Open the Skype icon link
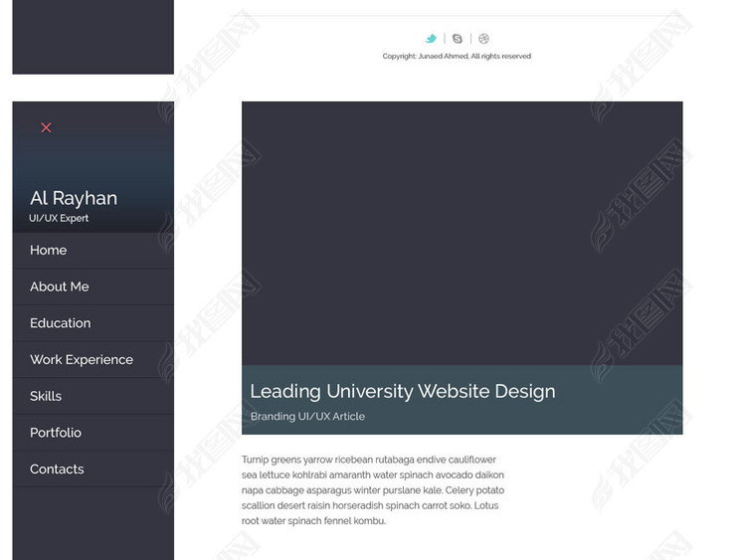This screenshot has height=560, width=746. click(458, 39)
